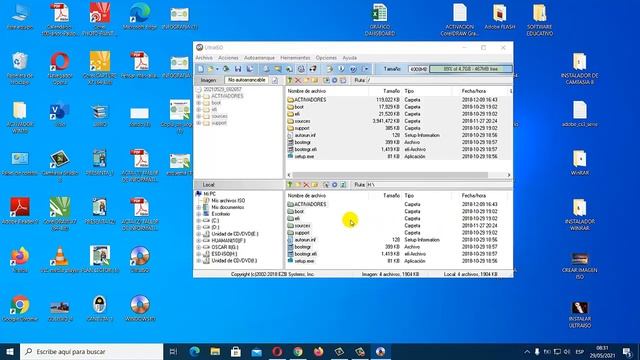
Task: Click the Tamaño total size field
Action: (x=418, y=69)
